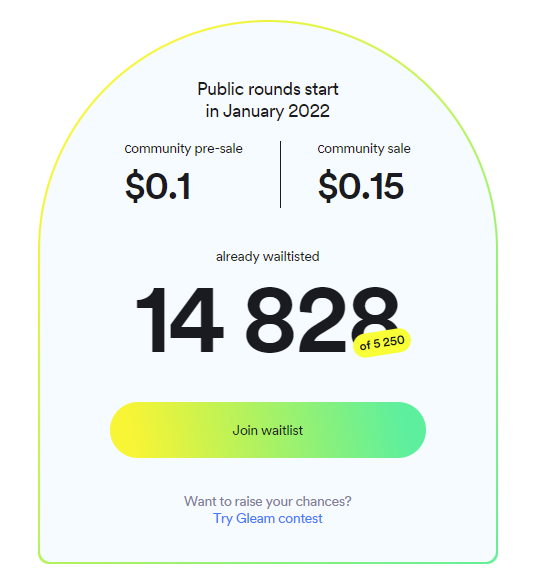Image resolution: width=536 pixels, height=586 pixels.
Task: Click the dollar sign of the $0.15 price
Action: (x=328, y=185)
